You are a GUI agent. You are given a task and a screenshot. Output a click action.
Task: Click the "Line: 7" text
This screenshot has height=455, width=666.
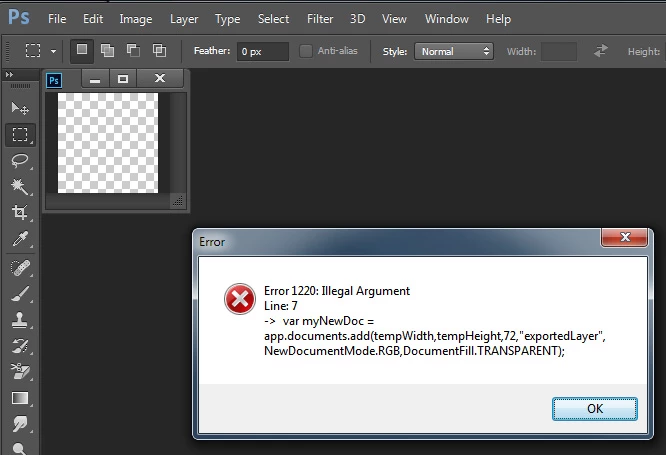pyautogui.click(x=281, y=306)
